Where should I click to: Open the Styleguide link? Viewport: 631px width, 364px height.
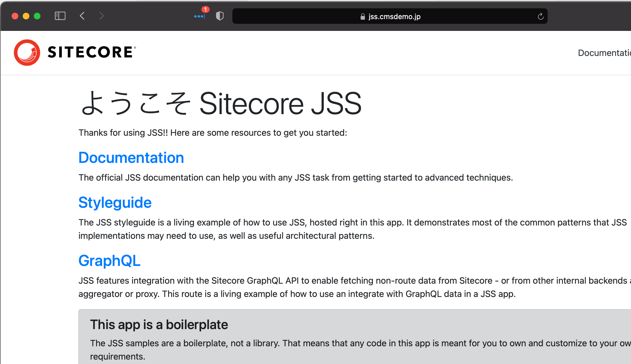point(115,202)
